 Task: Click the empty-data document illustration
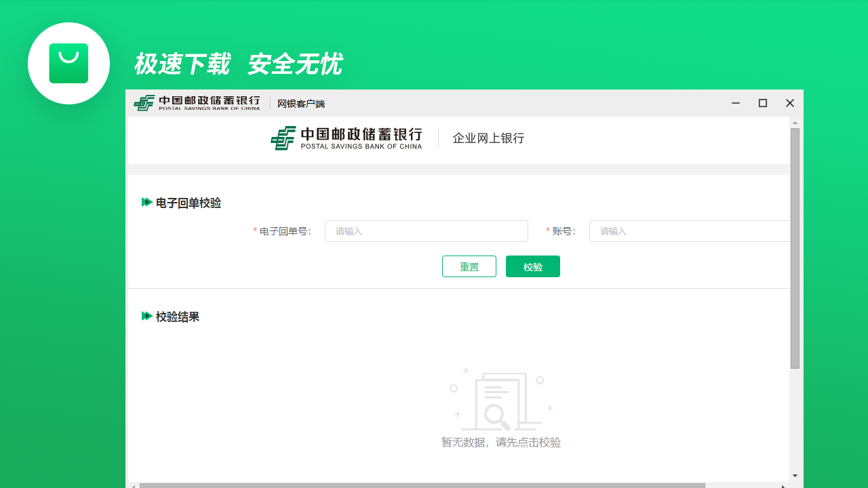pos(501,401)
